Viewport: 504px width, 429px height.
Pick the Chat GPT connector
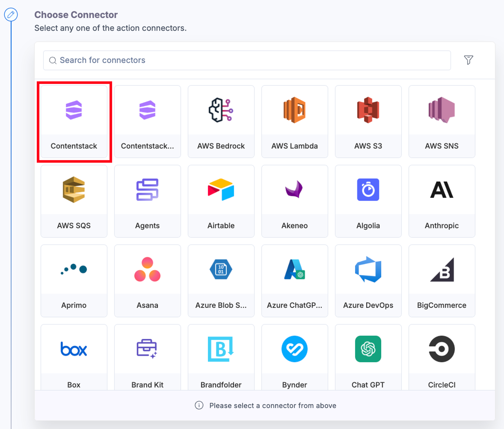point(368,357)
